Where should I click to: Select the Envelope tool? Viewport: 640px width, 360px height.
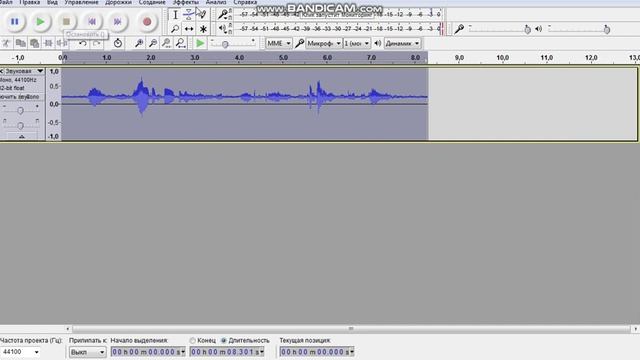[189, 15]
